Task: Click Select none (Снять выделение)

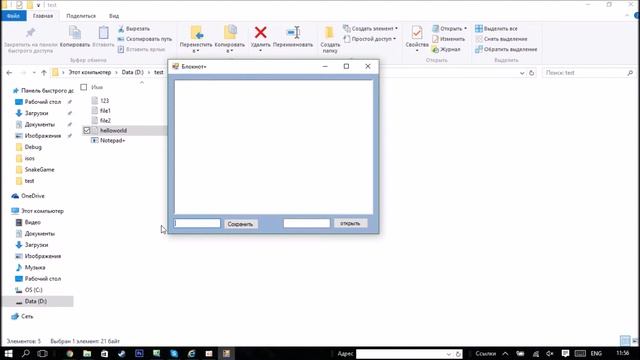Action: pyautogui.click(x=501, y=39)
